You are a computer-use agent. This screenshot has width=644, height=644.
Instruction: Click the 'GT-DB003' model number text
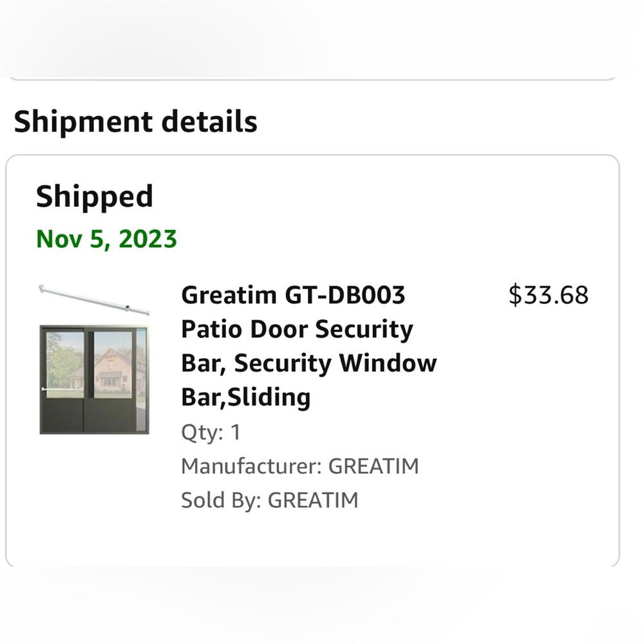[345, 296]
